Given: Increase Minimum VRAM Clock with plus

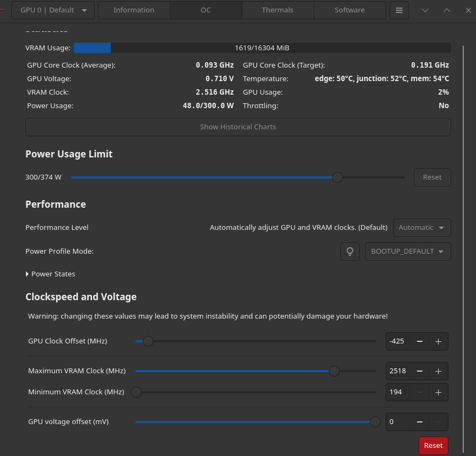Looking at the screenshot, I should click(x=438, y=392).
